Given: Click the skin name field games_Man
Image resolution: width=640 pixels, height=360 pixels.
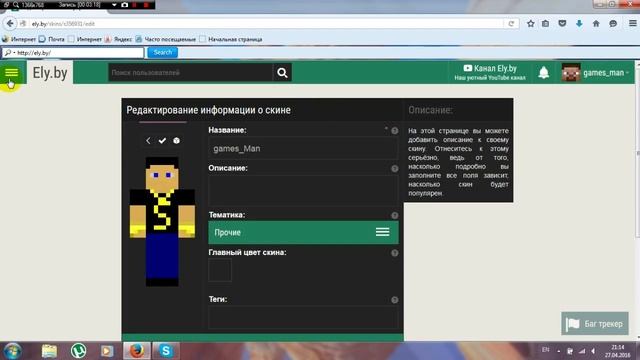Looking at the screenshot, I should (303, 149).
